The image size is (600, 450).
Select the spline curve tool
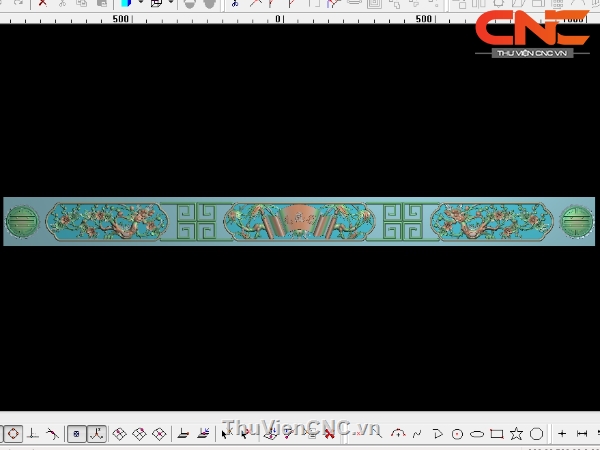418,434
